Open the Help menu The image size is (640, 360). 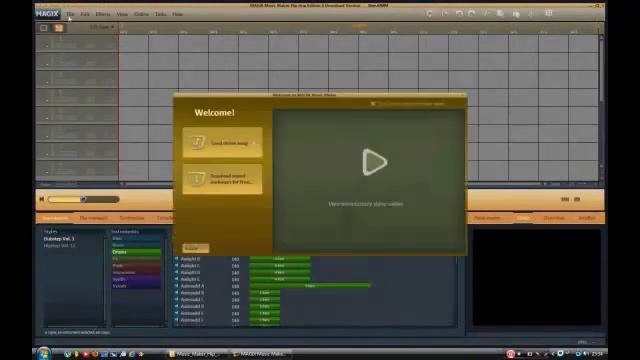178,14
